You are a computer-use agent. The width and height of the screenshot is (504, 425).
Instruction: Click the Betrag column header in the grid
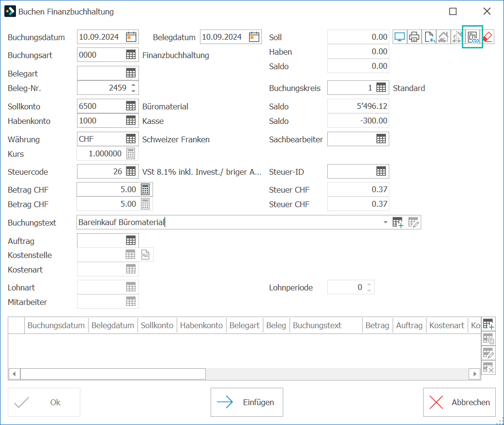click(377, 325)
